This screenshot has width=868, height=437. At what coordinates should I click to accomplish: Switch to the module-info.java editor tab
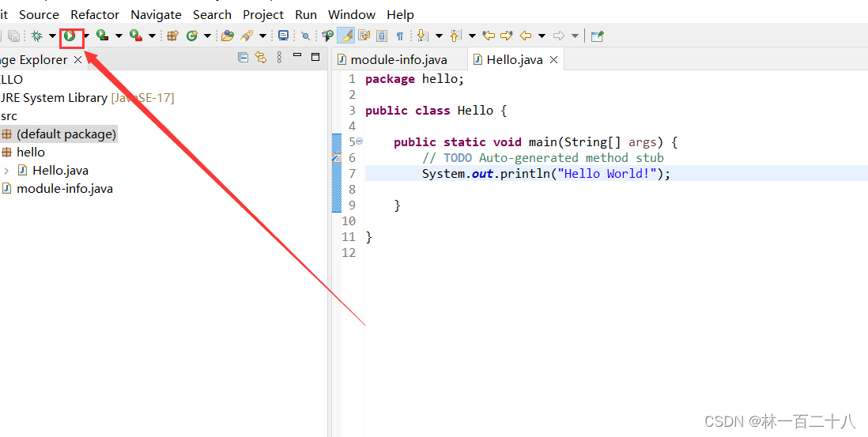pyautogui.click(x=398, y=60)
